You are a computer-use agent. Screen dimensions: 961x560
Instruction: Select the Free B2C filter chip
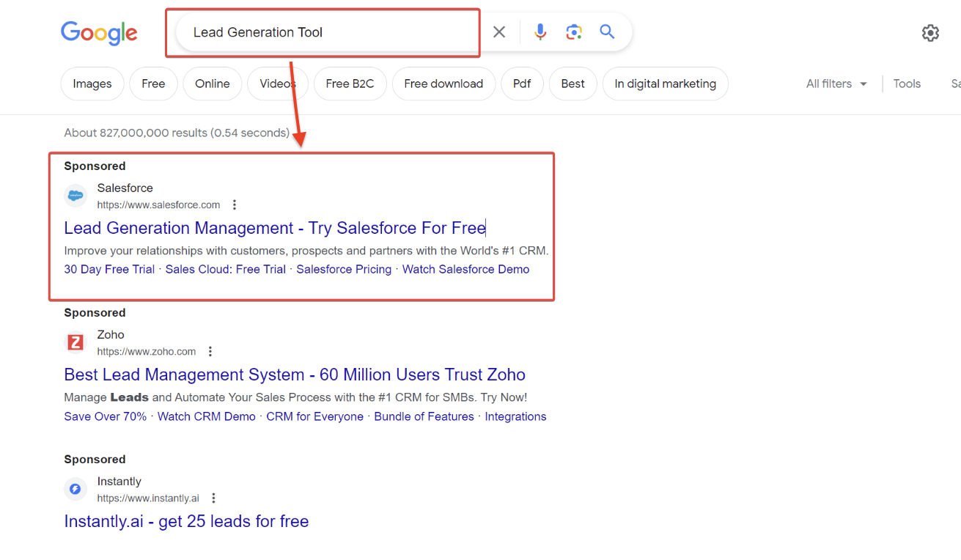(x=350, y=84)
